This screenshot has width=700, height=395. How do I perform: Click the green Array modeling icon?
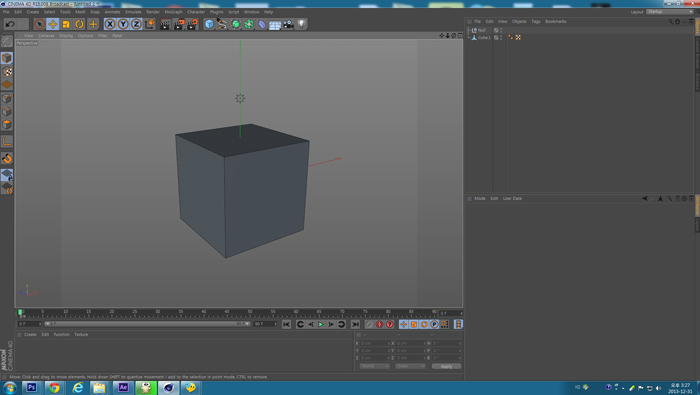[x=249, y=24]
